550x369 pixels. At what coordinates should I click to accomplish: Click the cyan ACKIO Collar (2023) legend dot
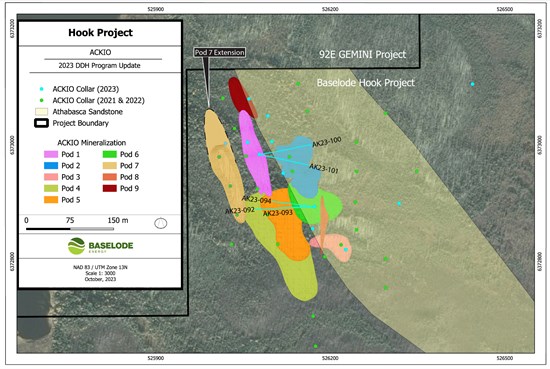pos(42,89)
